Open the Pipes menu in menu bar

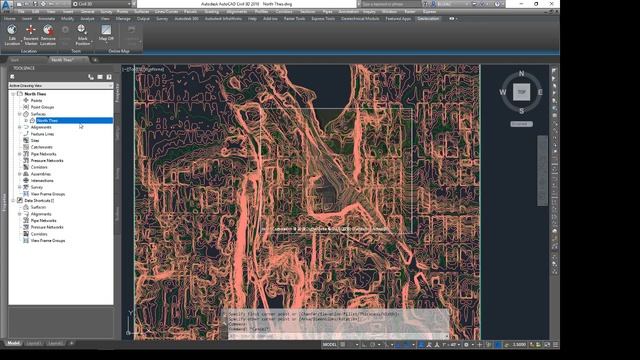(327, 12)
